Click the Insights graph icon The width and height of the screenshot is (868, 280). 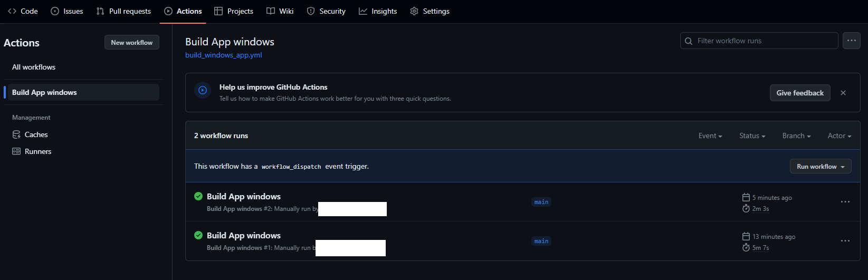click(363, 11)
